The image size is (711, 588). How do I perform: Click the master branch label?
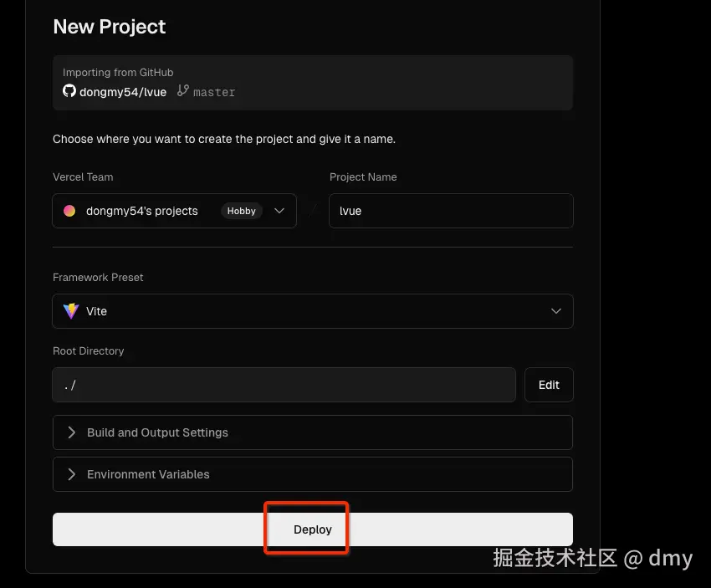point(214,93)
